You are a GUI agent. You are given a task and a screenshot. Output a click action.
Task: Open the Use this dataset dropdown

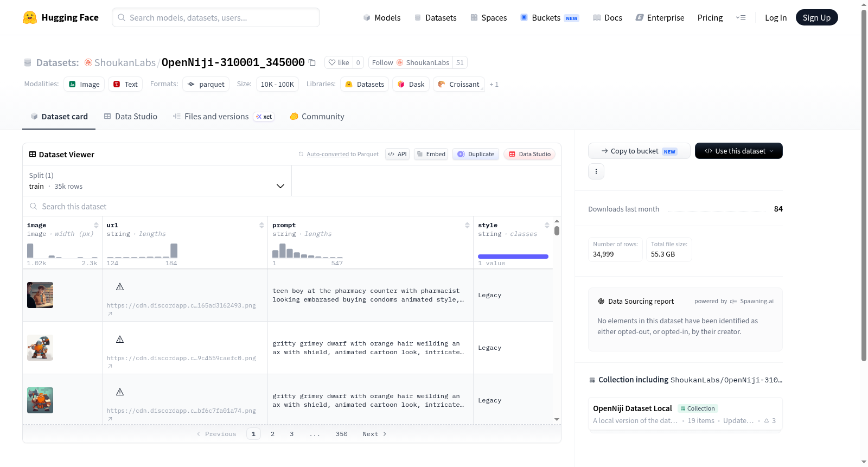[x=738, y=151]
